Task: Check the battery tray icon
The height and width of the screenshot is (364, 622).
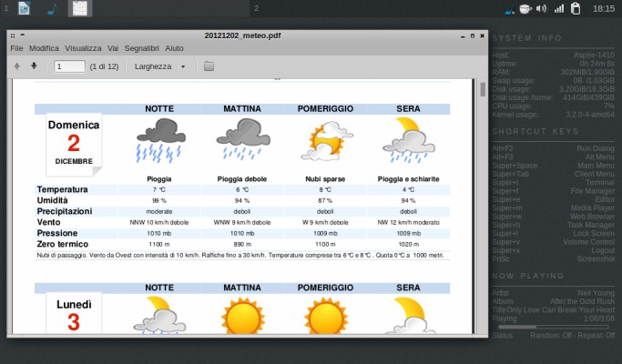Action: point(575,8)
